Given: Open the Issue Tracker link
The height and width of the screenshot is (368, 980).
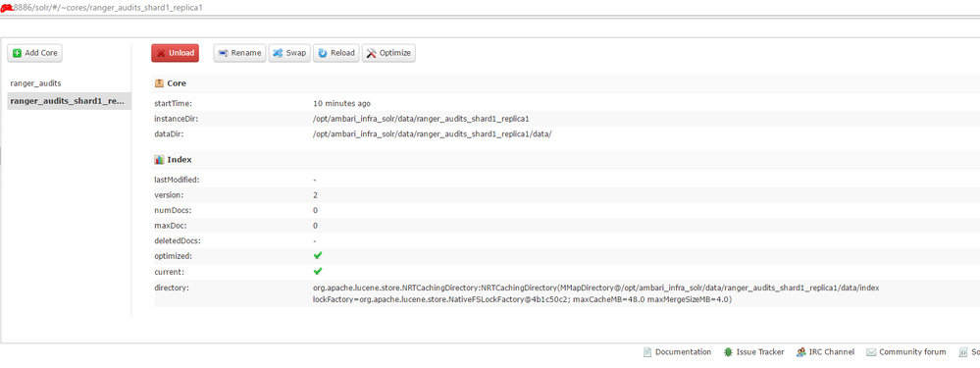Looking at the screenshot, I should click(x=760, y=351).
